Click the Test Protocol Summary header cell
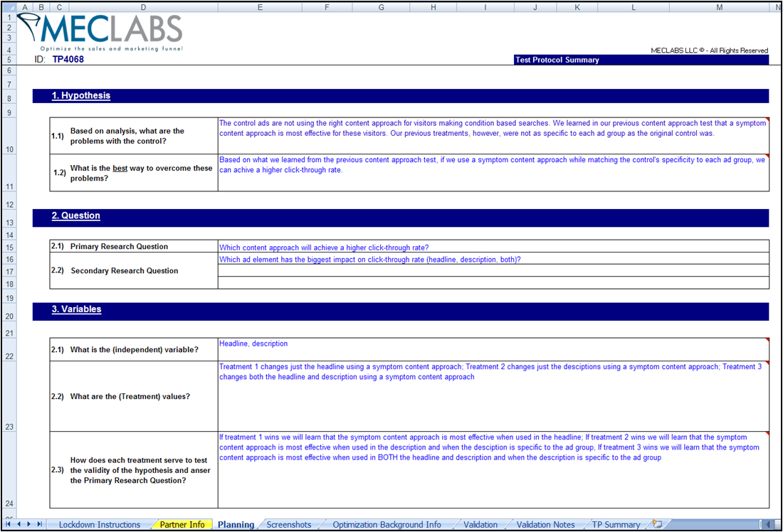The image size is (783, 532). pyautogui.click(x=641, y=60)
